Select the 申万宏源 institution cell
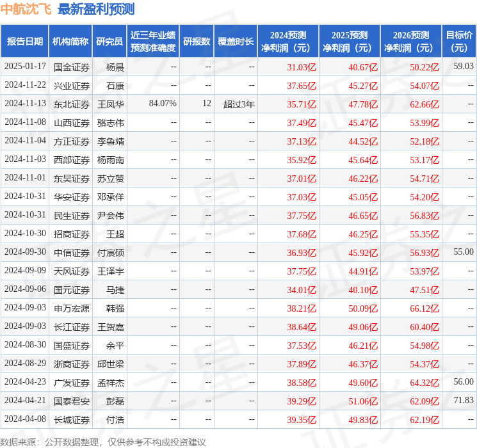 70,308
